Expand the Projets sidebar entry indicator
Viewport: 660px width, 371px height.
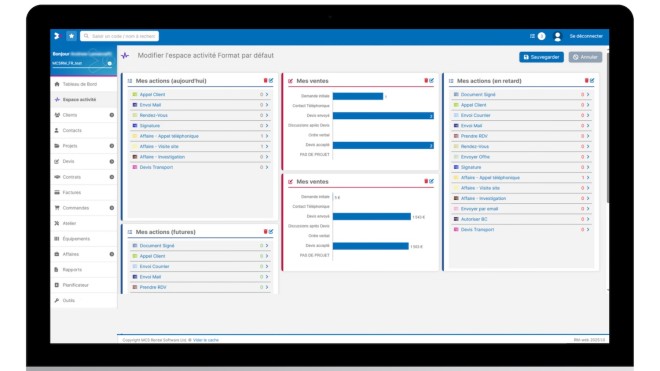[x=112, y=146]
